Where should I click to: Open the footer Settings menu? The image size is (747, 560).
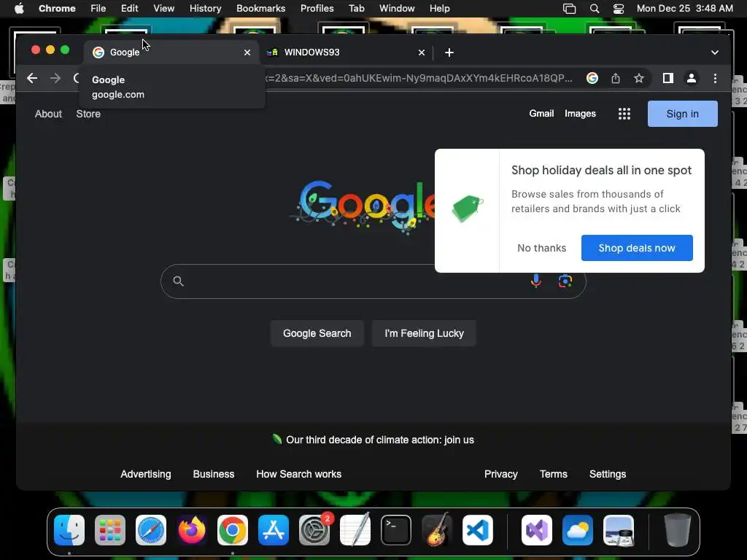click(x=608, y=474)
